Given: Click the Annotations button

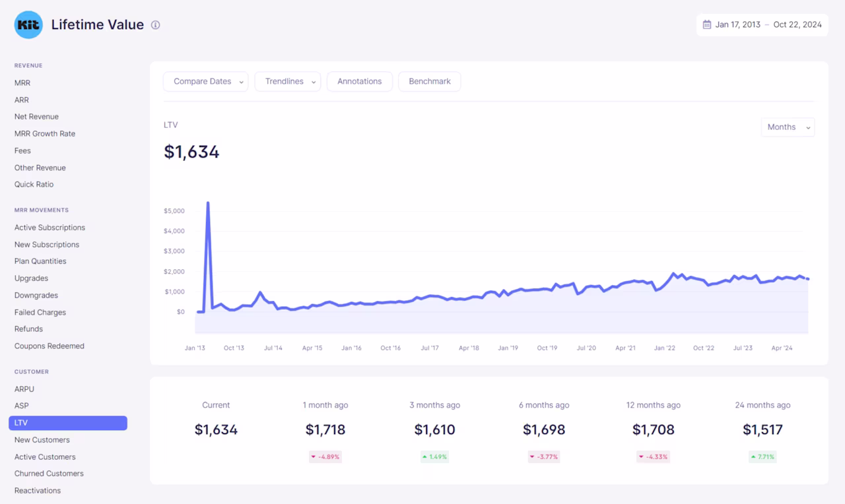Looking at the screenshot, I should (x=360, y=82).
